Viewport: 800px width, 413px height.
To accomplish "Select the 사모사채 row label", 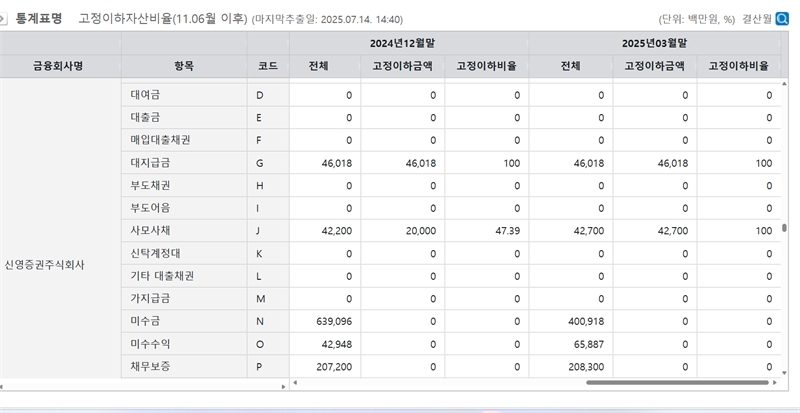I will click(x=150, y=231).
